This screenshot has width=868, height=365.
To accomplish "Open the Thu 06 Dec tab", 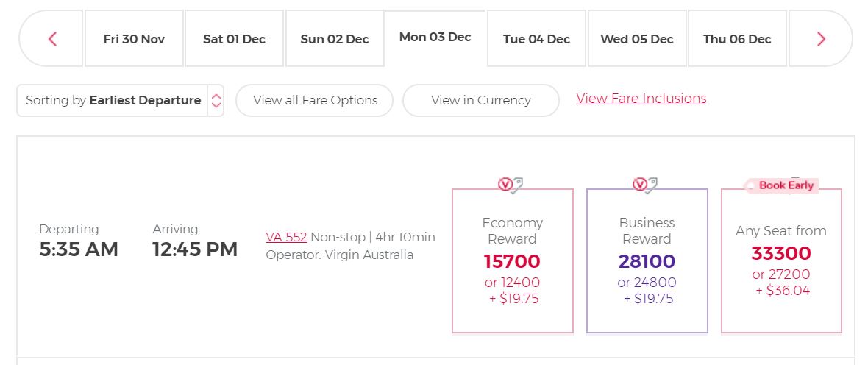I will click(737, 39).
